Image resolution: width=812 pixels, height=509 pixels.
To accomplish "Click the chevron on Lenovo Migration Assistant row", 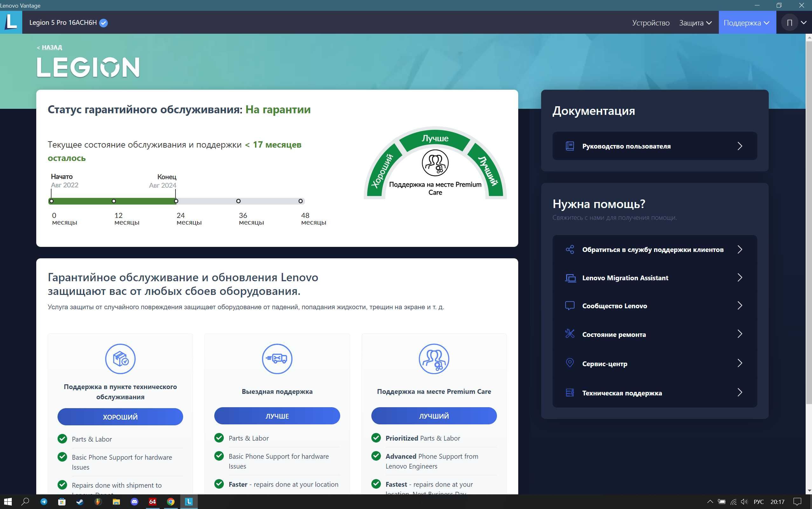I will pyautogui.click(x=740, y=277).
